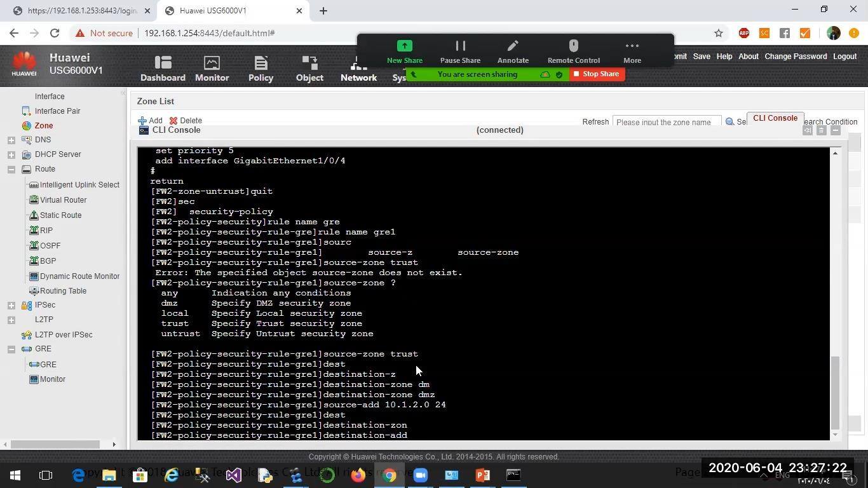Viewport: 868px width, 488px height.
Task: Open Monitor item under GRE
Action: point(53,379)
